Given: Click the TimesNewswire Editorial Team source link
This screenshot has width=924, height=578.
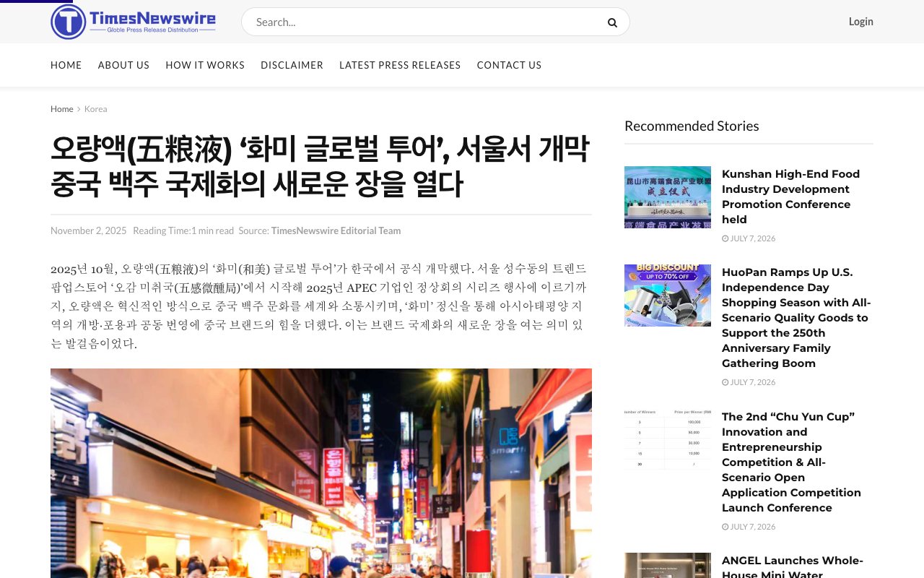Looking at the screenshot, I should click(336, 230).
